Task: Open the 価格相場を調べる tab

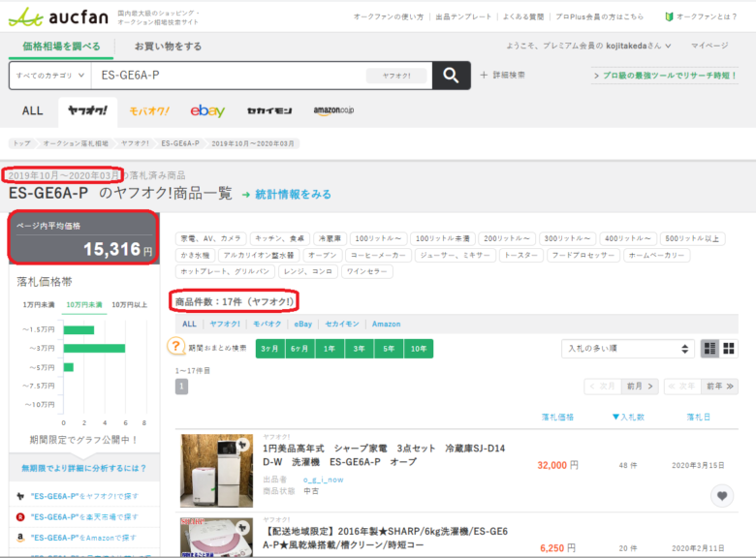Action: point(61,46)
